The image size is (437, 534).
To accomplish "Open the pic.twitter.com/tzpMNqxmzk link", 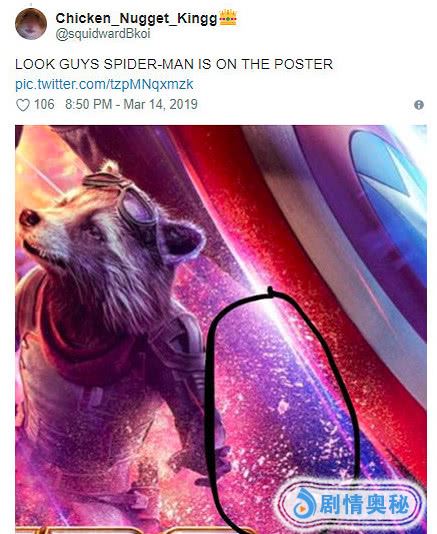I will pyautogui.click(x=104, y=84).
